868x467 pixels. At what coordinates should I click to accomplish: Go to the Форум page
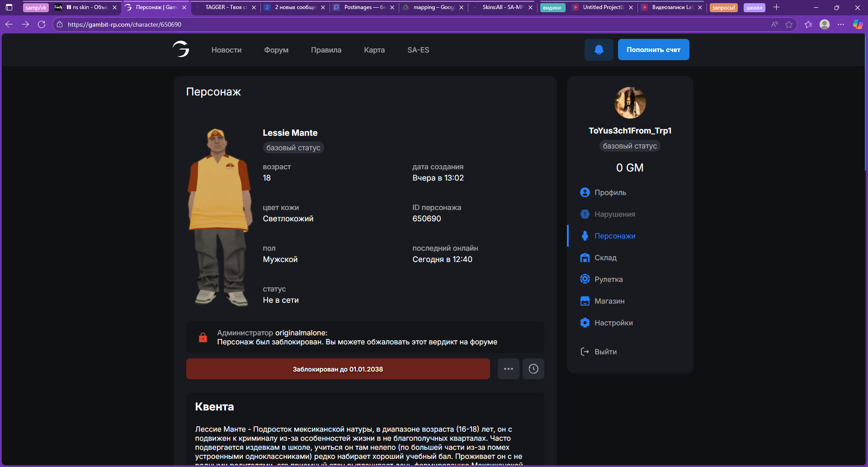coord(276,50)
